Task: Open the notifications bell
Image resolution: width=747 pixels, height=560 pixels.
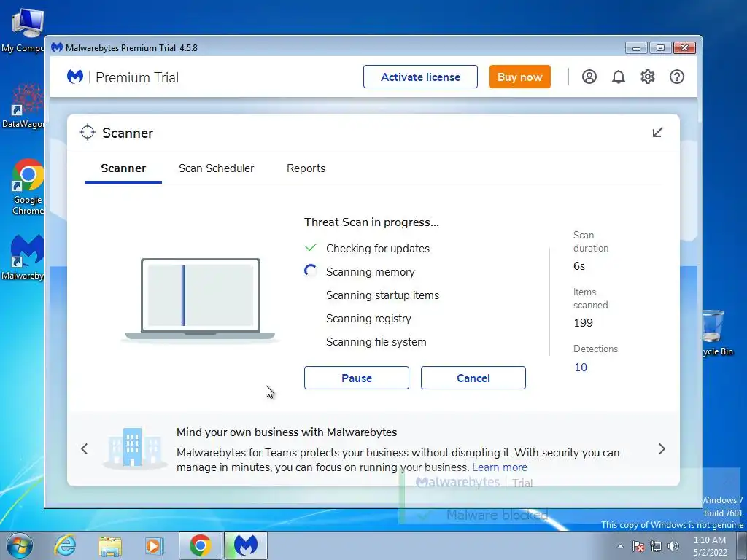Action: pos(619,77)
